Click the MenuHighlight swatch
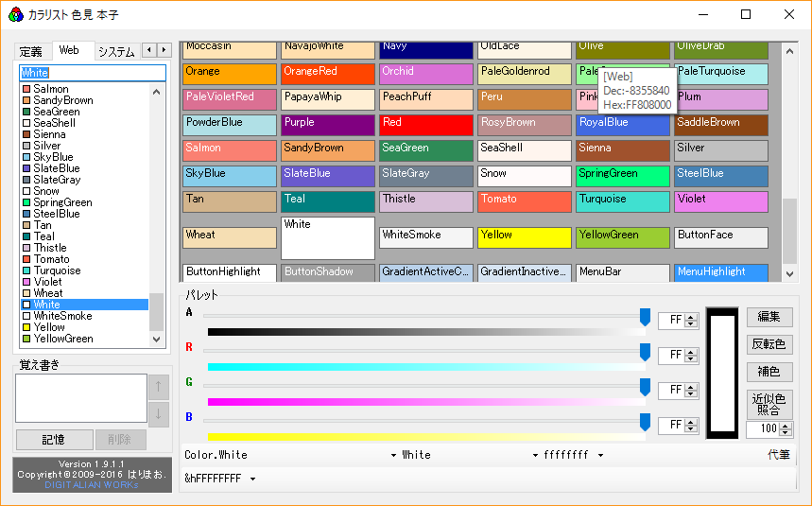This screenshot has height=506, width=812. [x=721, y=273]
